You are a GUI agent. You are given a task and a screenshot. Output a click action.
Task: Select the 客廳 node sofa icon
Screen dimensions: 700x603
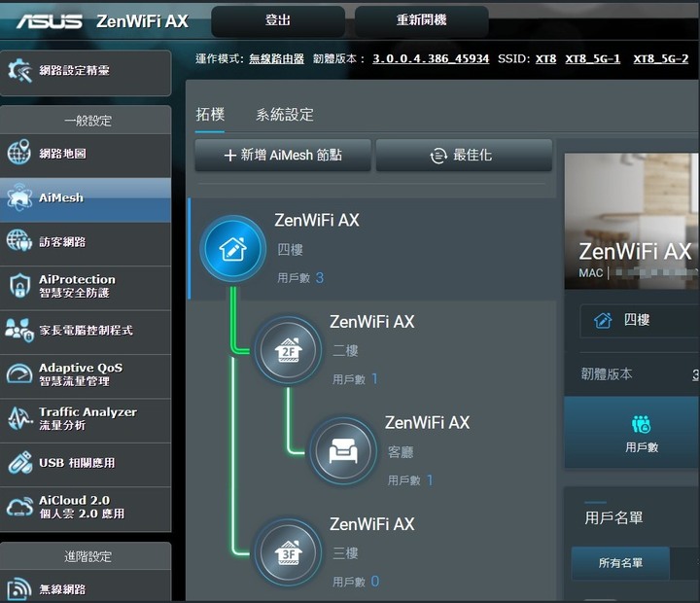343,450
